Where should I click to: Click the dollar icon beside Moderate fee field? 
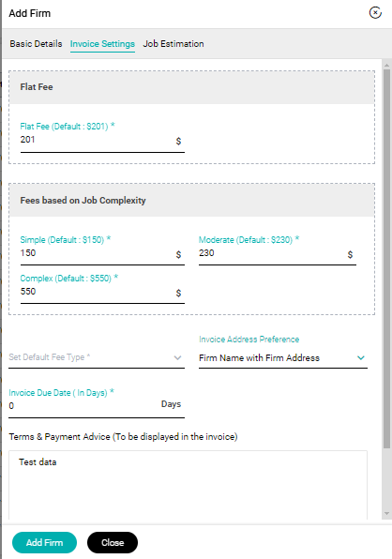350,254
